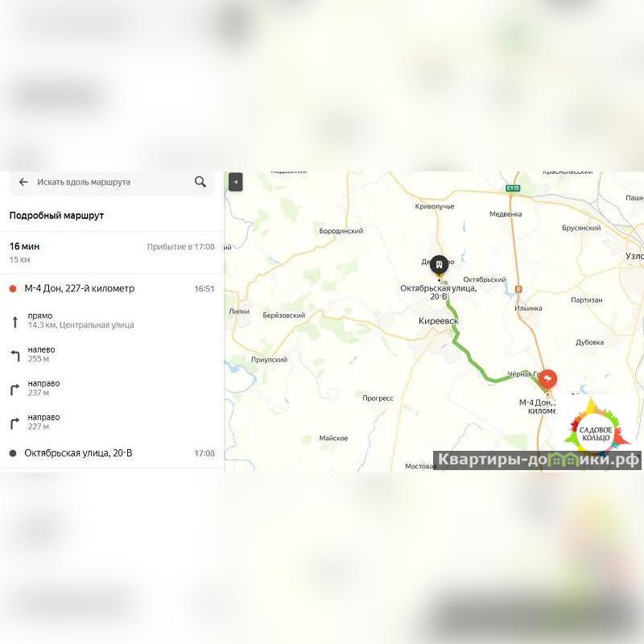Select start point М-4 Дон, 227-й километр
This screenshot has height=644, width=644.
click(x=112, y=289)
